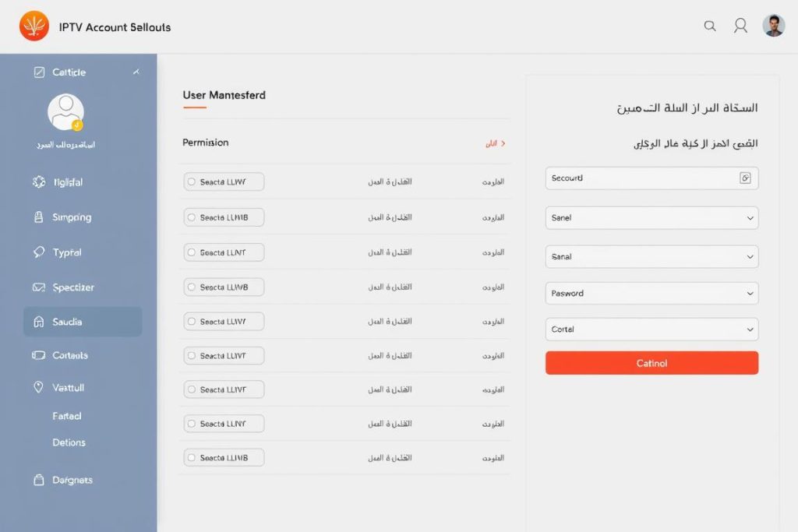Collapse the Calticle sidebar section
The width and height of the screenshot is (798, 532).
pyautogui.click(x=136, y=72)
